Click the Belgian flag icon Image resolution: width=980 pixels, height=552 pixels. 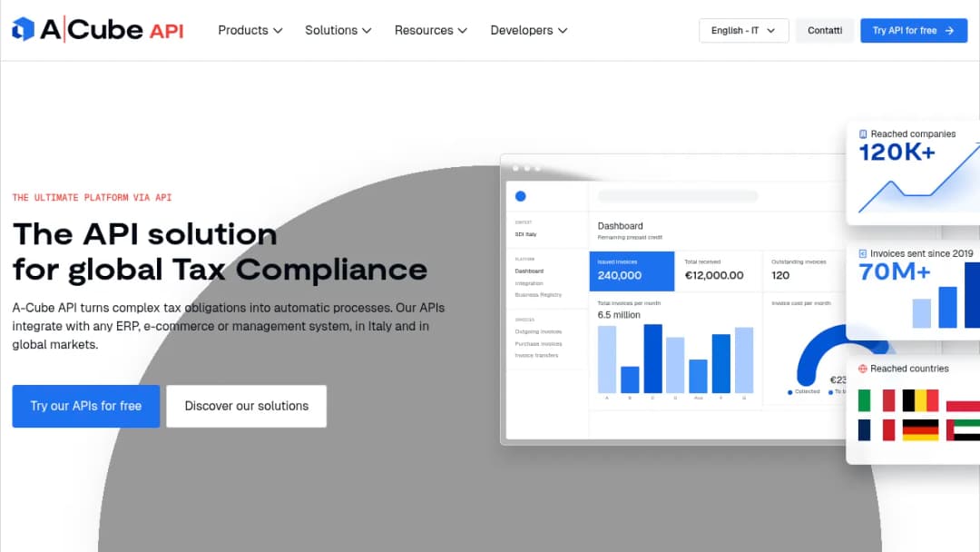click(x=920, y=400)
